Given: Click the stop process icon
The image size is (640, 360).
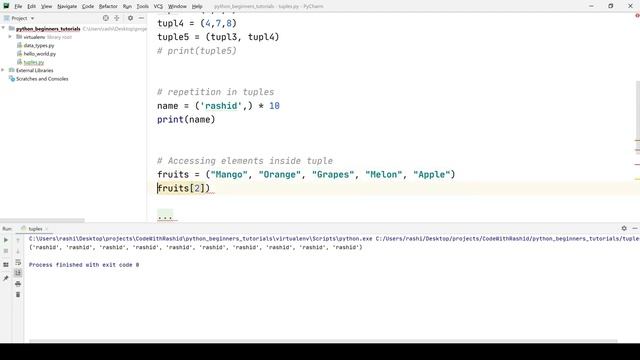Looking at the screenshot, I should [x=6, y=251].
